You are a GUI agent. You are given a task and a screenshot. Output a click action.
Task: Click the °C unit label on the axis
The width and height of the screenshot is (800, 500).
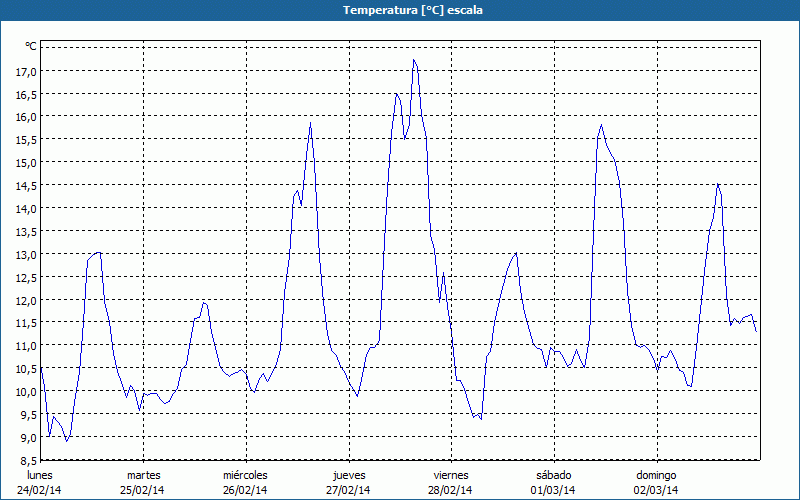30,46
